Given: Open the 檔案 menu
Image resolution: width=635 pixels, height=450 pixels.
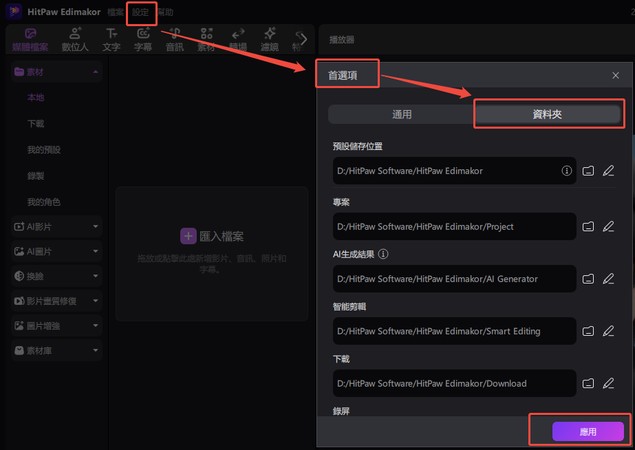Looking at the screenshot, I should click(x=115, y=12).
